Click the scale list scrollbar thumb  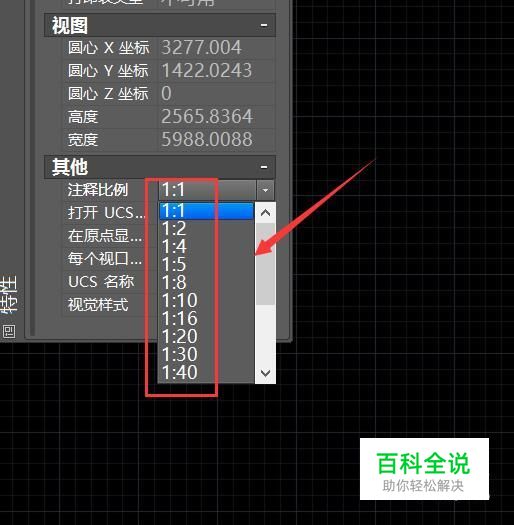(x=265, y=264)
